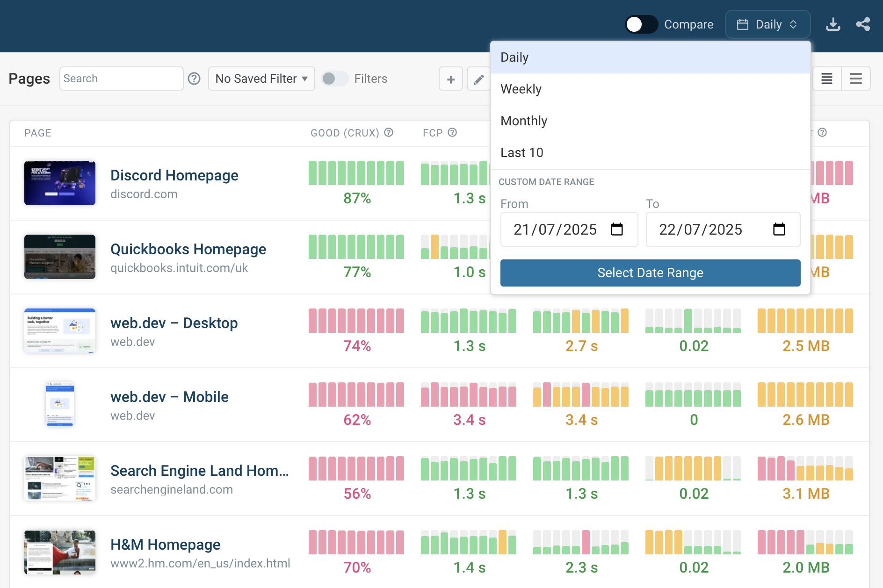Click web.dev Desktop 74% value

[x=357, y=346]
